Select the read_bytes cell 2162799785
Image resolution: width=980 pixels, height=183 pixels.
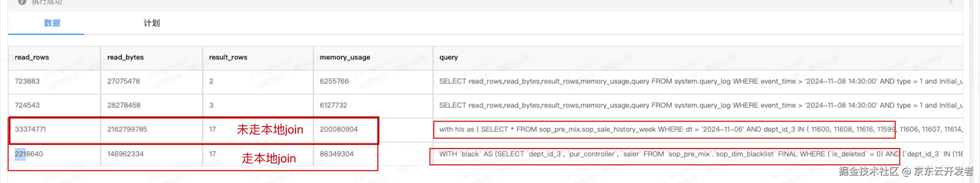[x=127, y=129]
